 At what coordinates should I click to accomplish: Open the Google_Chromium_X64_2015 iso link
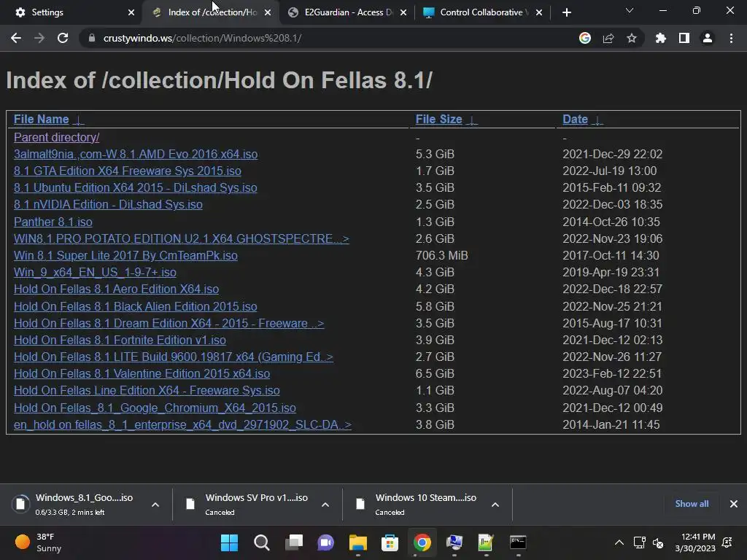tap(155, 408)
